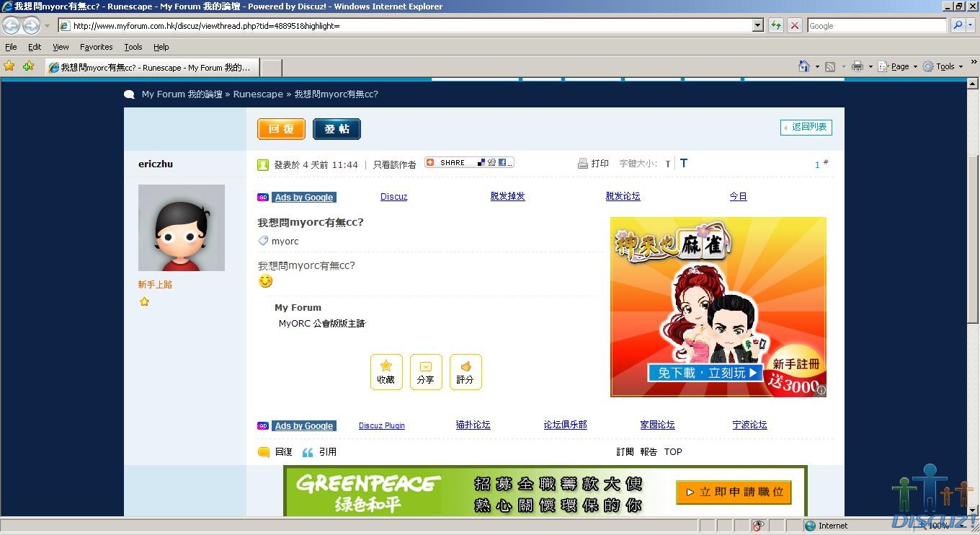This screenshot has height=535, width=980.
Task: Stop loading with the red X icon
Action: [795, 25]
